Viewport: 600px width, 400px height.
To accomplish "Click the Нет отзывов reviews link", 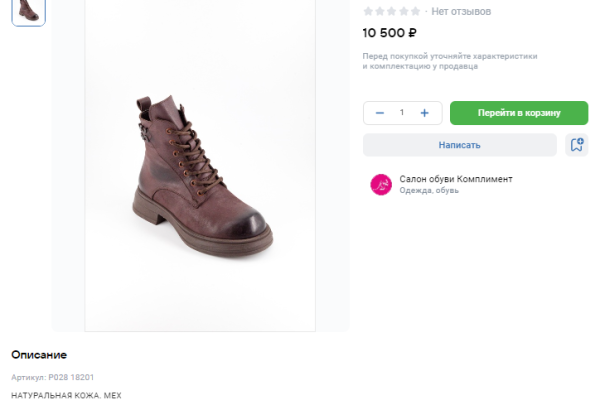I will (461, 11).
